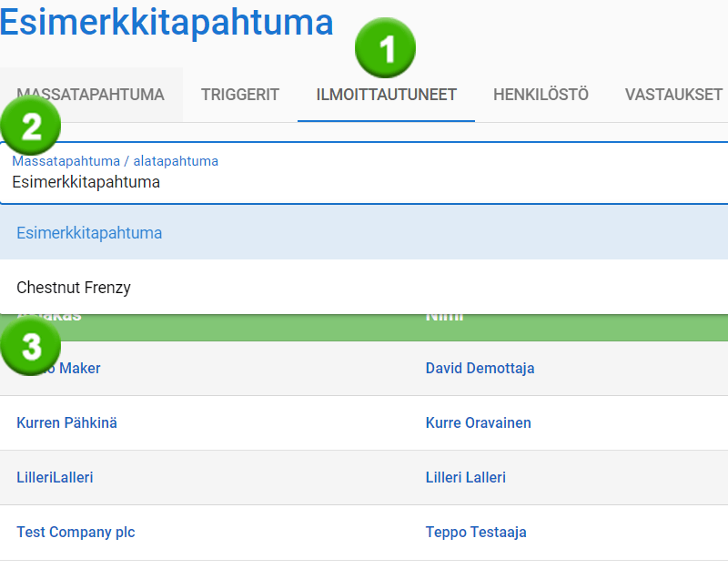This screenshot has width=728, height=569.
Task: Select the Ilmoittautuneet tab
Action: click(386, 95)
